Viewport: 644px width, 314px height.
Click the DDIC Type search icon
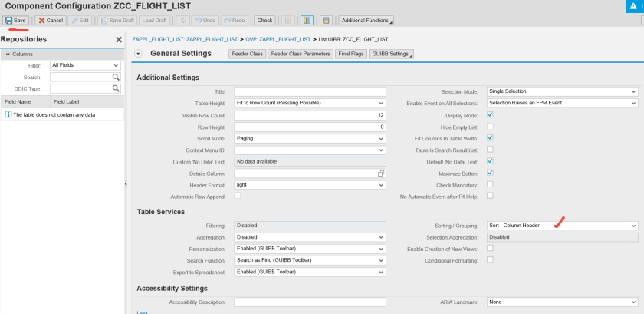(117, 89)
